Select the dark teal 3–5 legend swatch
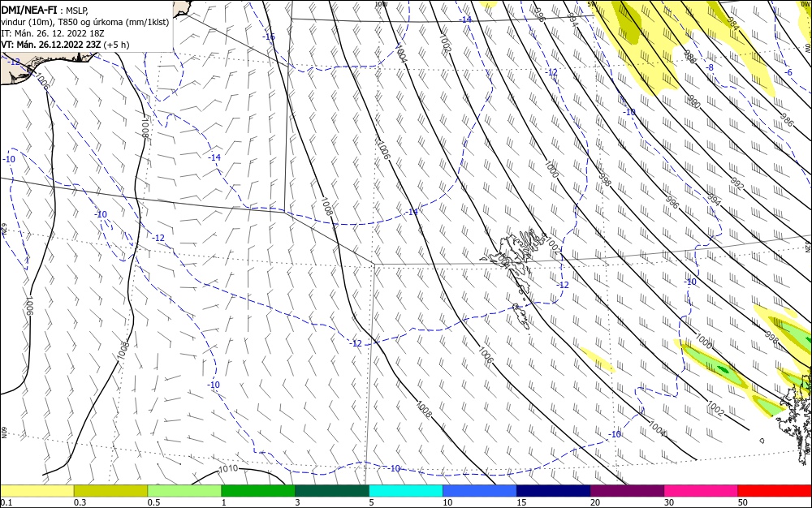 click(332, 491)
